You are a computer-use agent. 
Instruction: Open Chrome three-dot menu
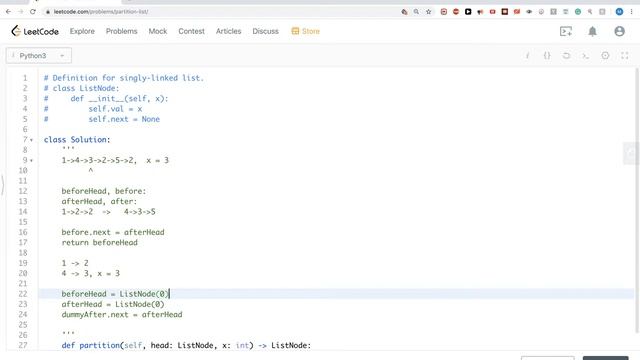tap(631, 12)
